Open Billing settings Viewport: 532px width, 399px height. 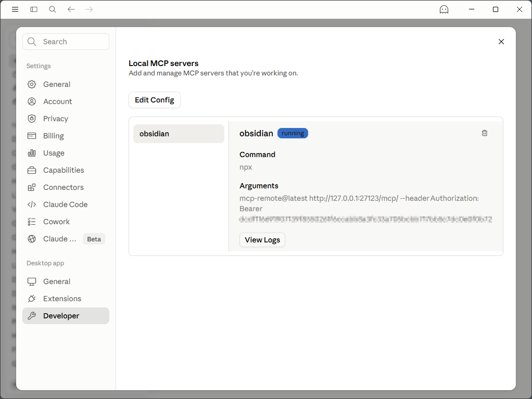point(66,136)
